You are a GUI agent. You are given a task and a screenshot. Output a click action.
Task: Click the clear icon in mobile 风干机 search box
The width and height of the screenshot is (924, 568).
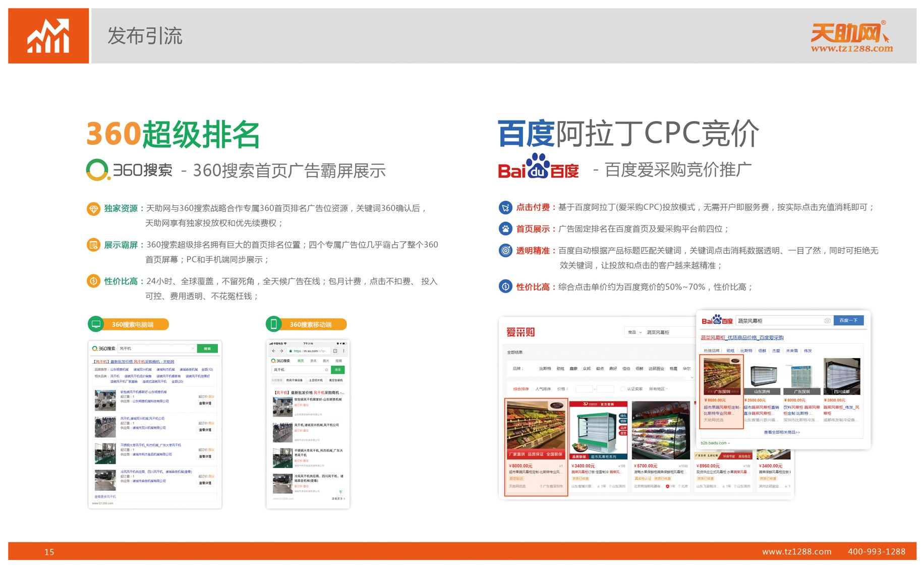point(326,370)
